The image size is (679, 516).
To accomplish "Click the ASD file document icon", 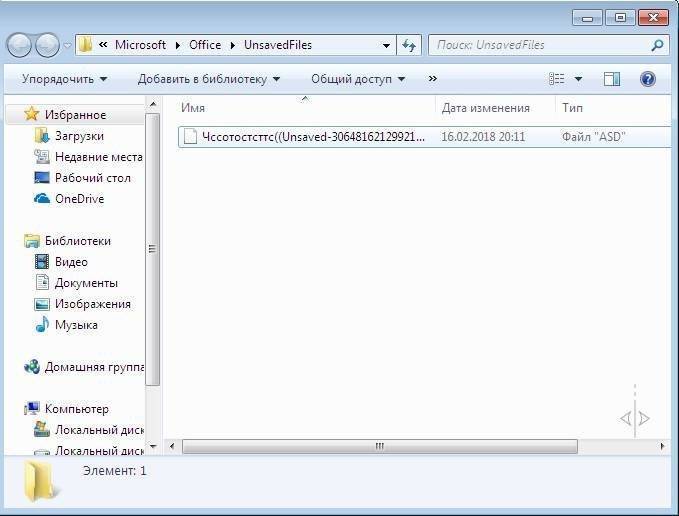I will tap(190, 137).
